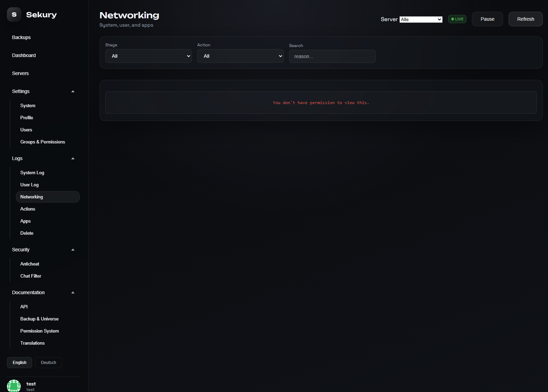Open the Server selection dropdown
This screenshot has width=548, height=392.
click(421, 20)
